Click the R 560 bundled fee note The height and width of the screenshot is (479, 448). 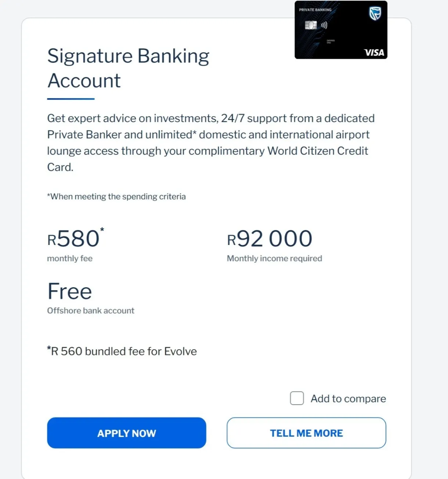coord(122,351)
